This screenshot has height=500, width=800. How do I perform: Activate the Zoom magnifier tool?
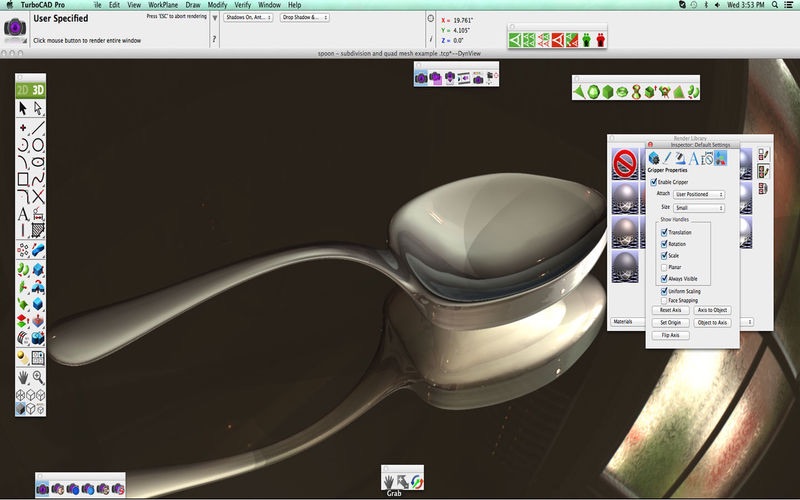click(38, 378)
